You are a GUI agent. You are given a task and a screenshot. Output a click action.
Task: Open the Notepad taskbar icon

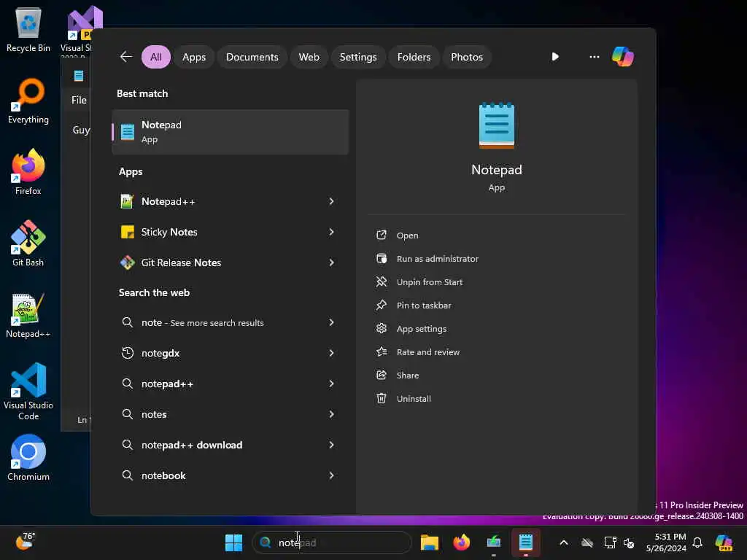[x=525, y=542]
